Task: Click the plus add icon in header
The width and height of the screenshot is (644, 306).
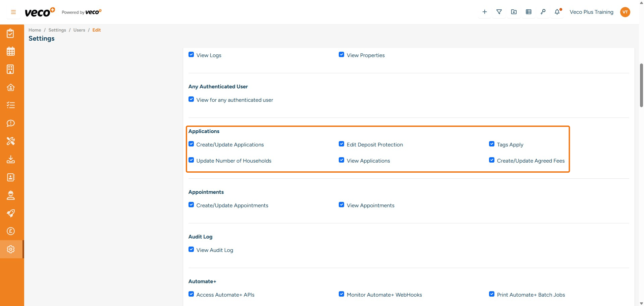Action: click(x=484, y=12)
